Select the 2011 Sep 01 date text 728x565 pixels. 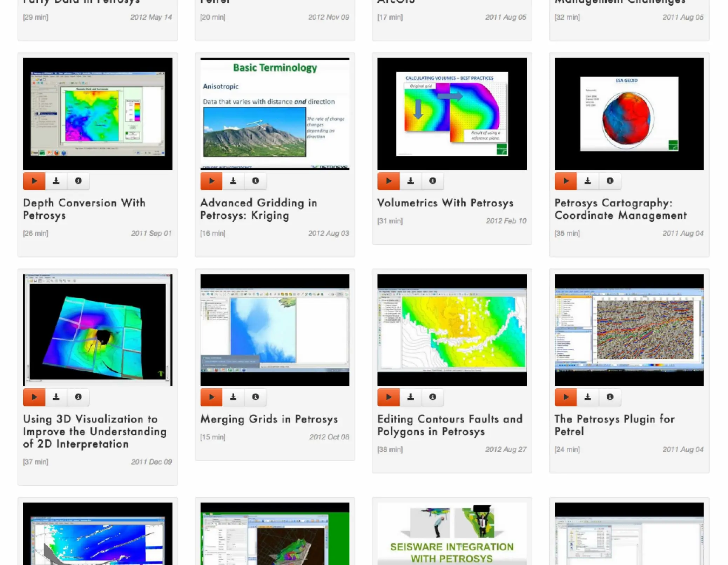pyautogui.click(x=151, y=233)
